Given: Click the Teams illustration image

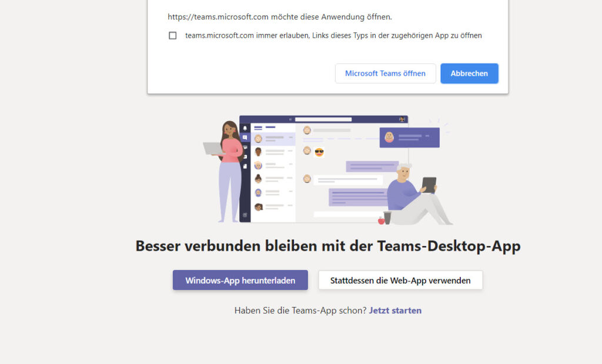Looking at the screenshot, I should (327, 170).
